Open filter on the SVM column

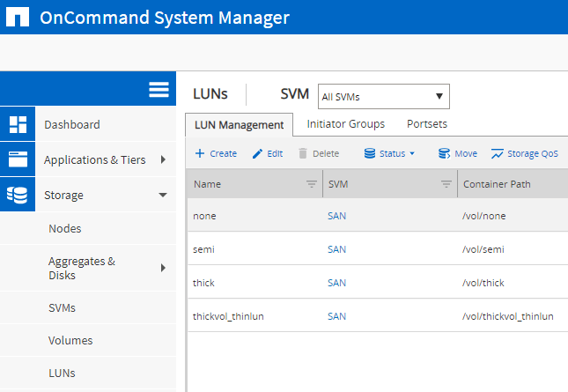click(445, 184)
